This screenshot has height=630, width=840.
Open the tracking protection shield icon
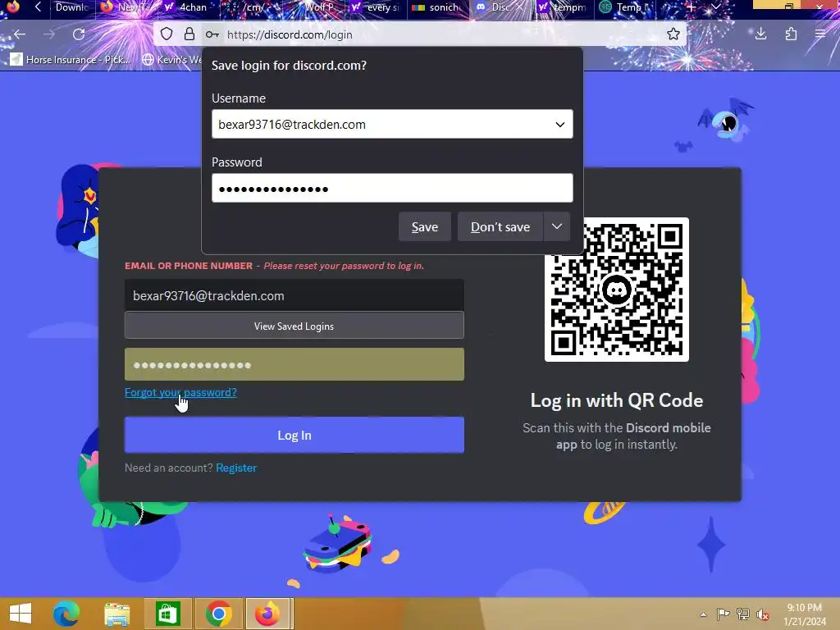coord(167,34)
